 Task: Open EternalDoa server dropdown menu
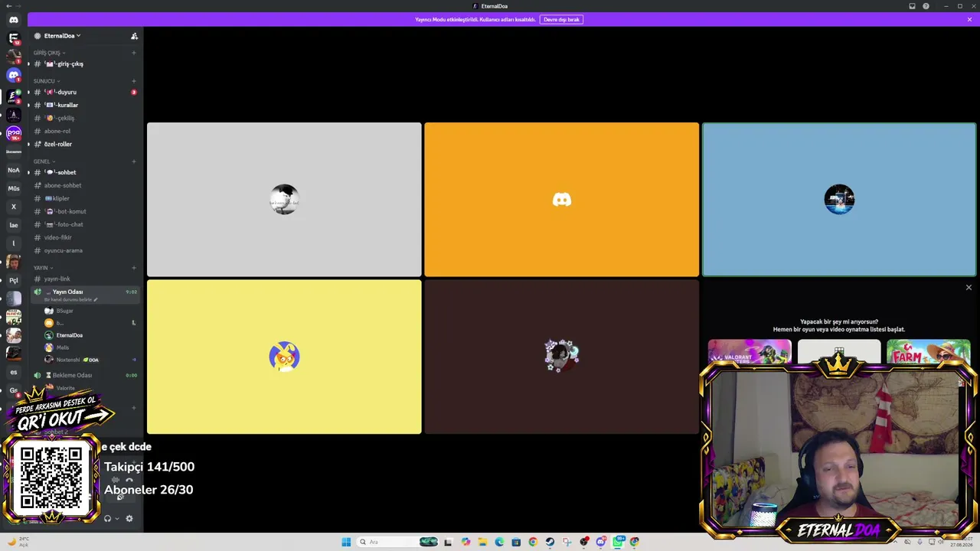point(62,36)
